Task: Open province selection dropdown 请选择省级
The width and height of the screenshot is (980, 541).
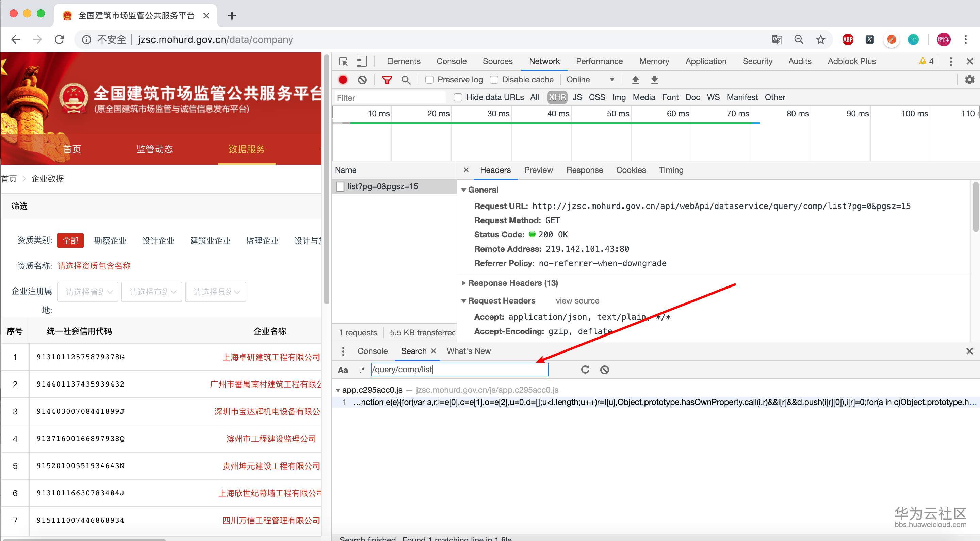Action: click(x=88, y=292)
